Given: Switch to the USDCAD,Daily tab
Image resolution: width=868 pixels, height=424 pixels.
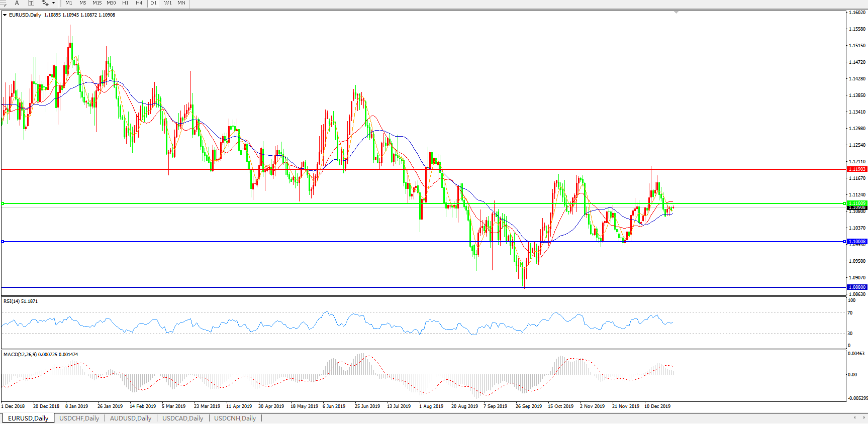Looking at the screenshot, I should pos(182,418).
